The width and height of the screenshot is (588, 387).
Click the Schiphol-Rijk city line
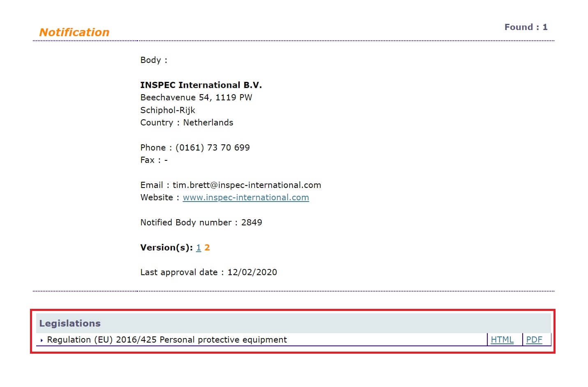coord(168,110)
